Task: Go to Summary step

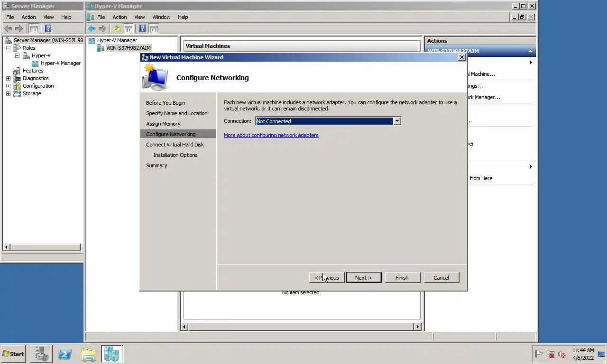Action: 156,165
